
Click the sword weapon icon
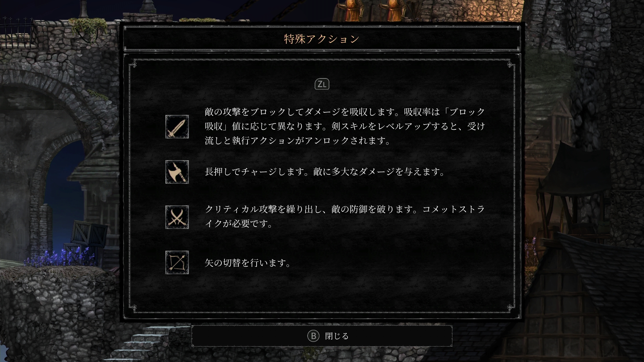pos(177,127)
